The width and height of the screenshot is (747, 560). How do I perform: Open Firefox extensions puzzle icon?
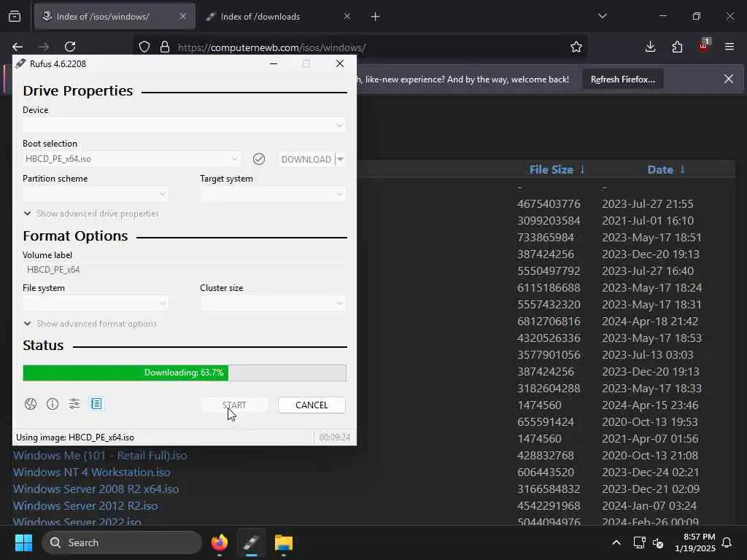coord(677,47)
